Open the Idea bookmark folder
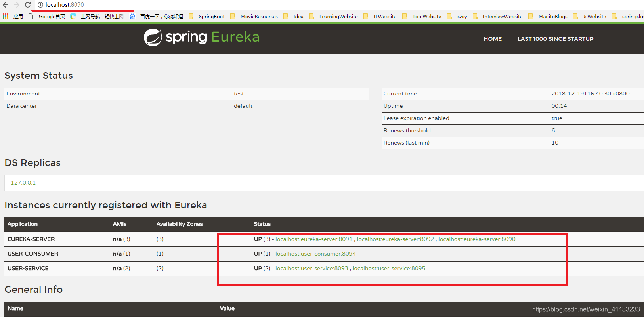Image resolution: width=644 pixels, height=317 pixels. pyautogui.click(x=293, y=16)
